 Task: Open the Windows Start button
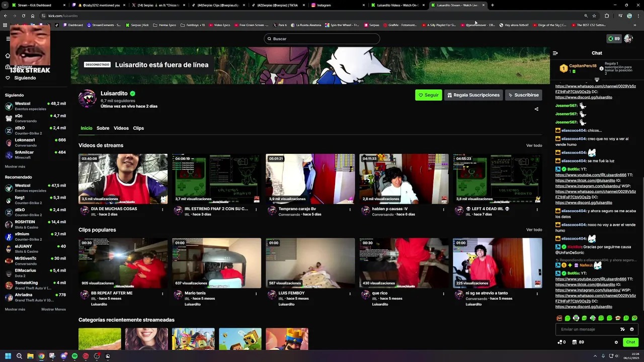tap(8, 356)
